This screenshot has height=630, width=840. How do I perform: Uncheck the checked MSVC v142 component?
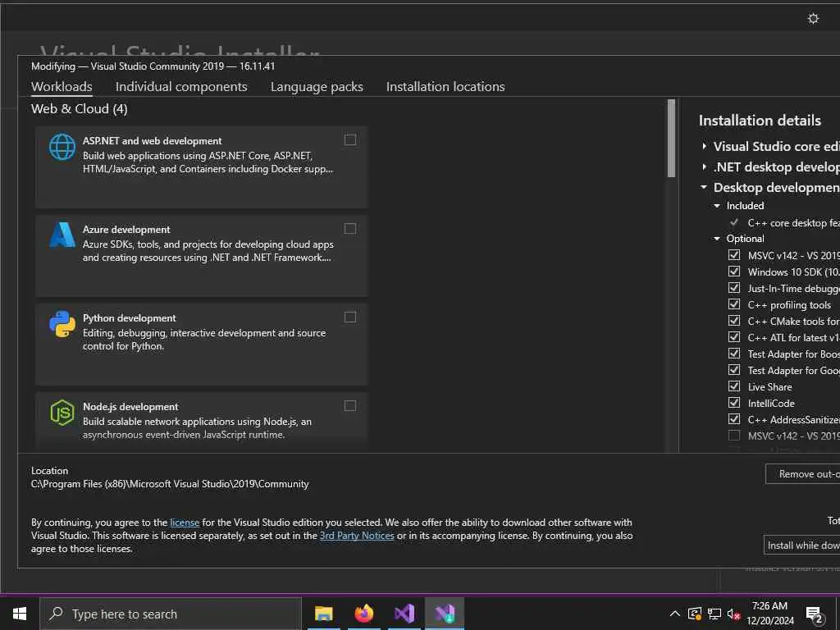click(x=734, y=255)
